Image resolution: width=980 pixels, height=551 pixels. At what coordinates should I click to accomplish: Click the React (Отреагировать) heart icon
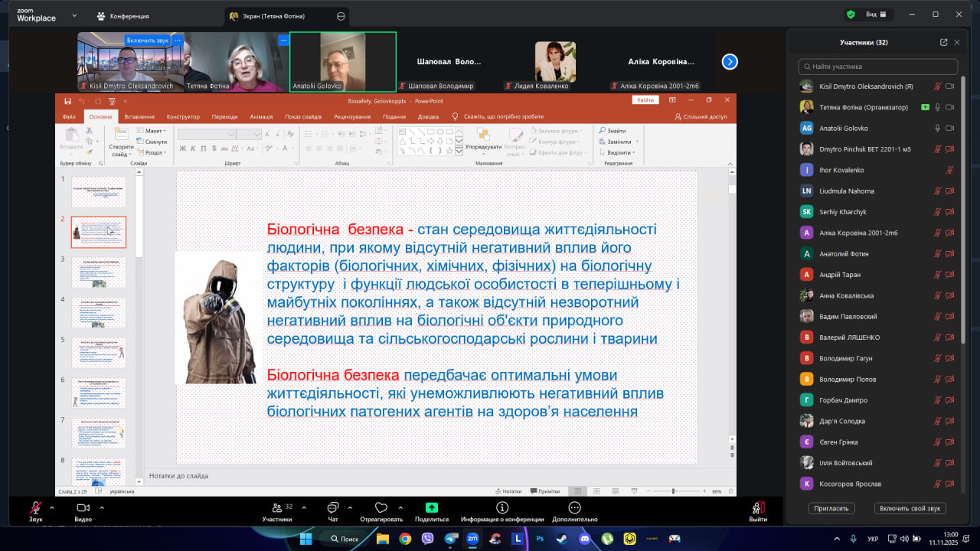point(381,508)
